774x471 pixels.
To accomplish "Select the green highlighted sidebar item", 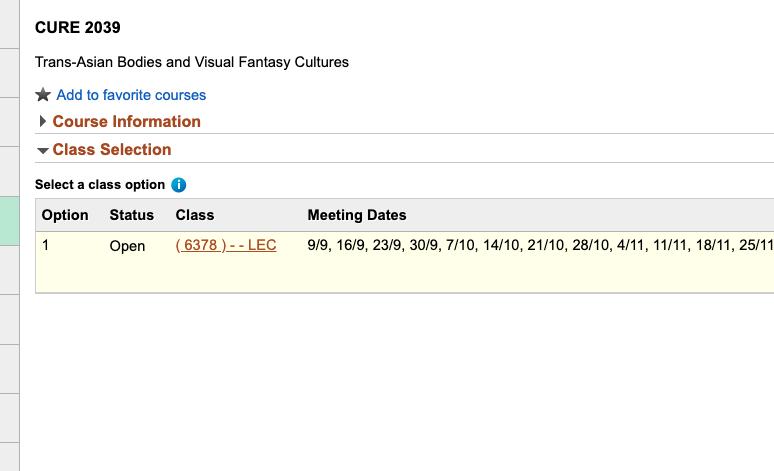I will [x=9, y=221].
